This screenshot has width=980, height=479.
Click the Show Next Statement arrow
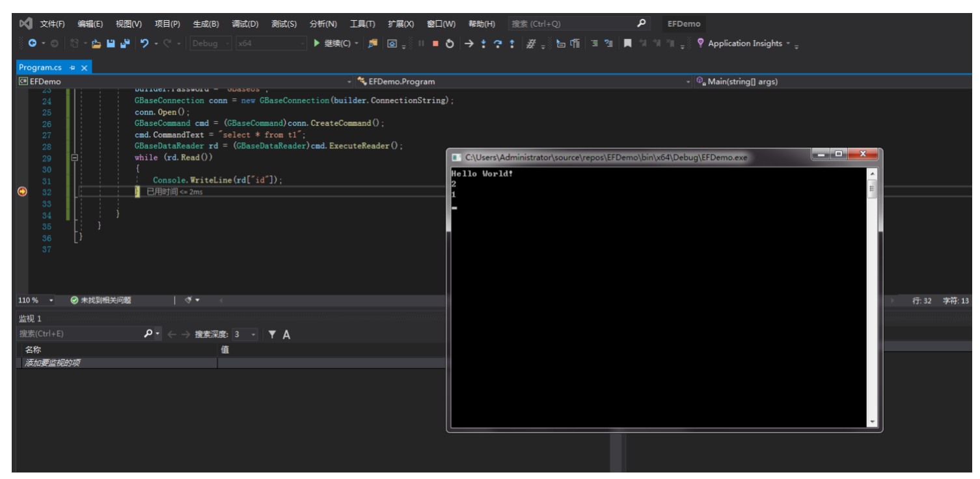click(468, 44)
